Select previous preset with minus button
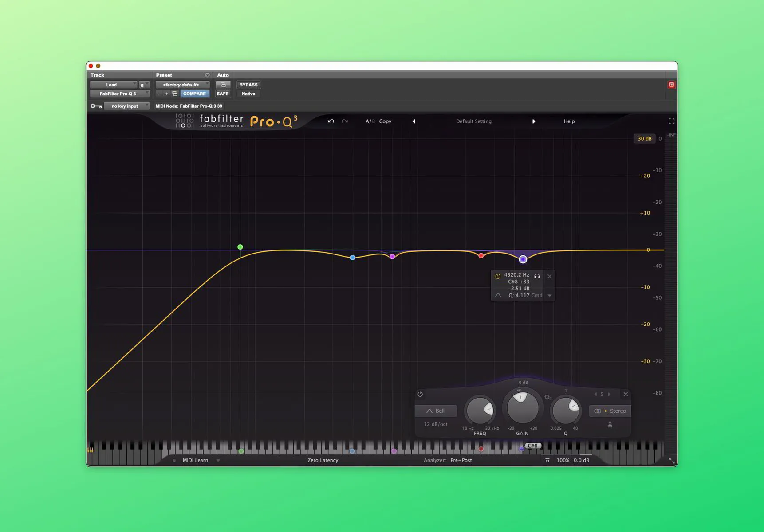 tap(159, 94)
